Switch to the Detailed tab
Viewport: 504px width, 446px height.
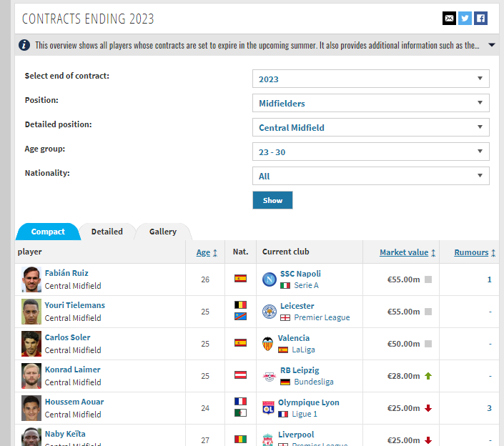tap(107, 232)
